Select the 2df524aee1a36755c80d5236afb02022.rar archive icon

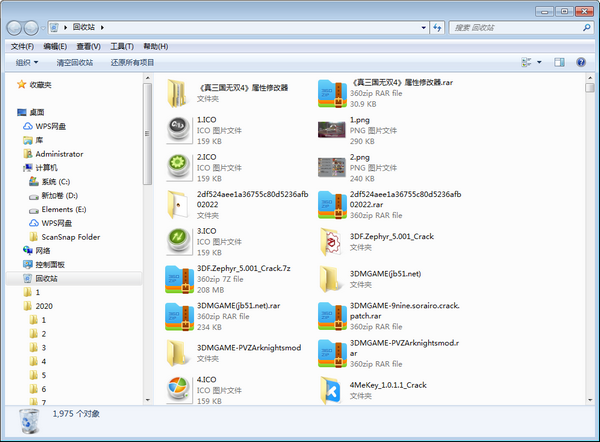(332, 205)
